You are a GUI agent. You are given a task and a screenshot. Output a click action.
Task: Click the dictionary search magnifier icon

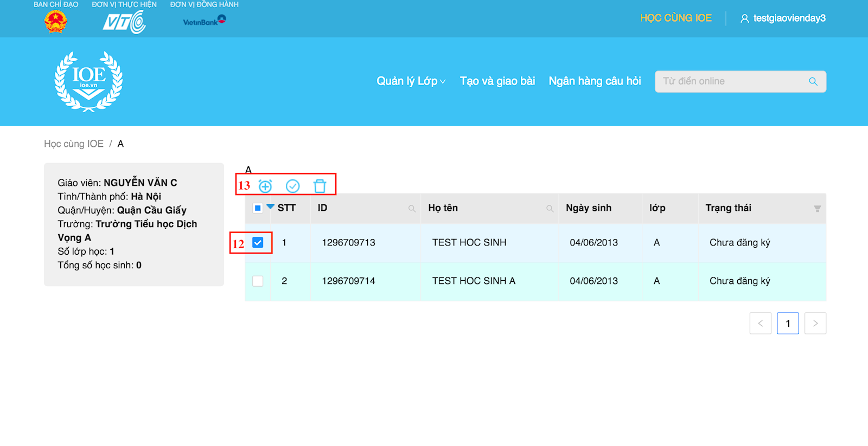[813, 81]
